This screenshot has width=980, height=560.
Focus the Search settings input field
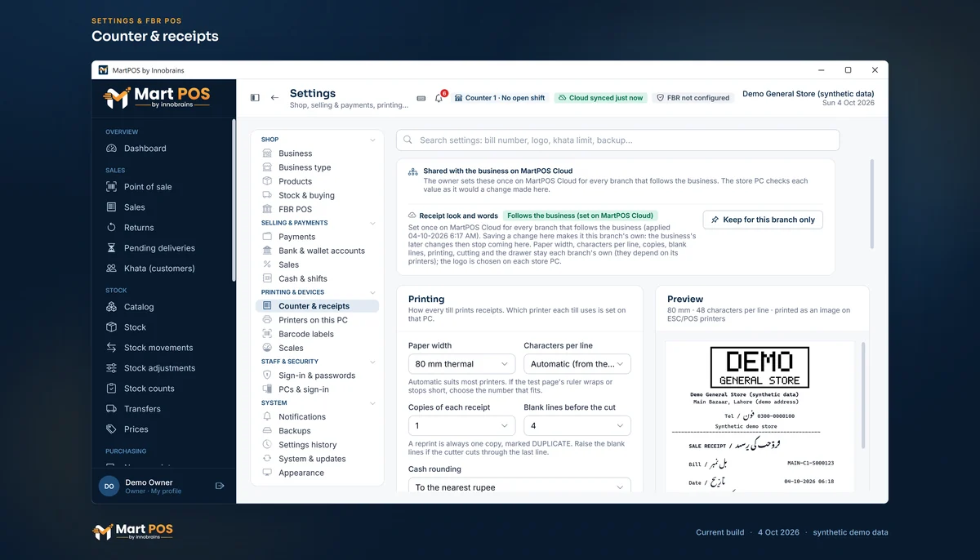617,140
